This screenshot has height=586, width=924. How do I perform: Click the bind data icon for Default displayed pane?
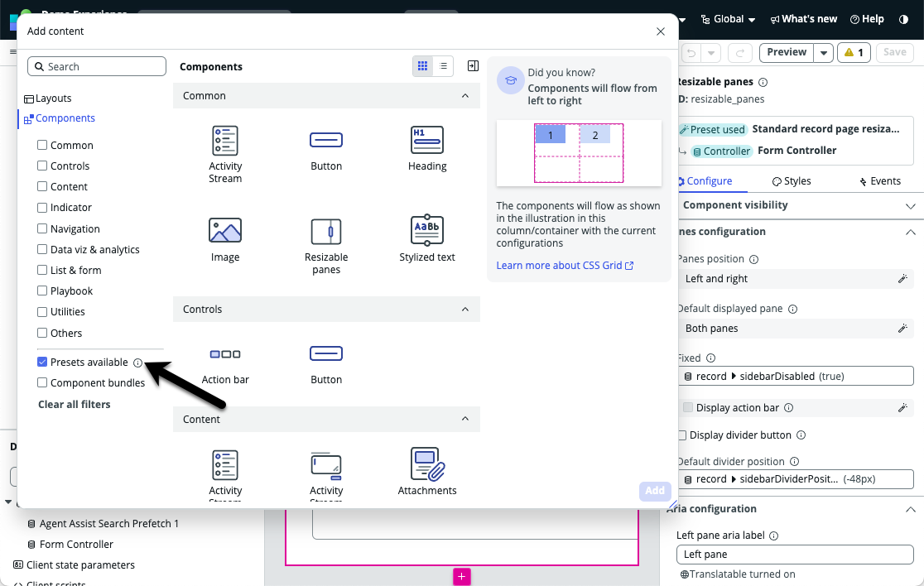[x=902, y=328]
